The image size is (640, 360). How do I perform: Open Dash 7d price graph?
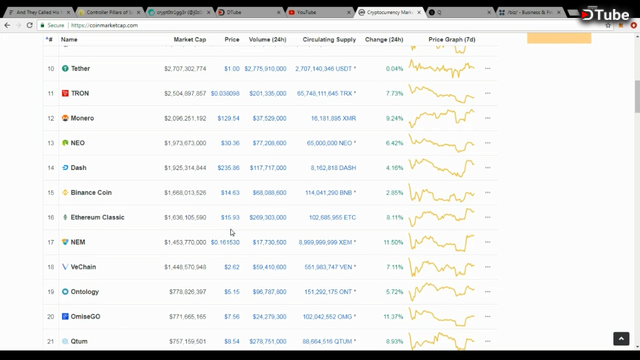442,167
